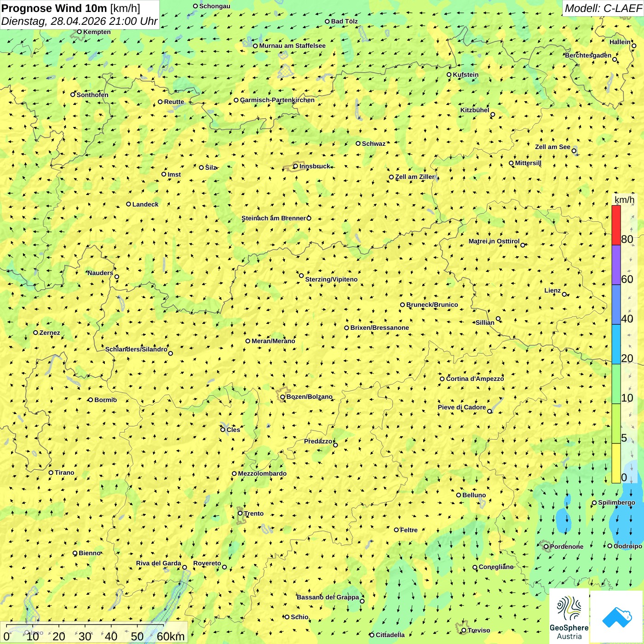This screenshot has height=644, width=644.
Task: Click the blue cloud logo icon
Action: coord(617,617)
